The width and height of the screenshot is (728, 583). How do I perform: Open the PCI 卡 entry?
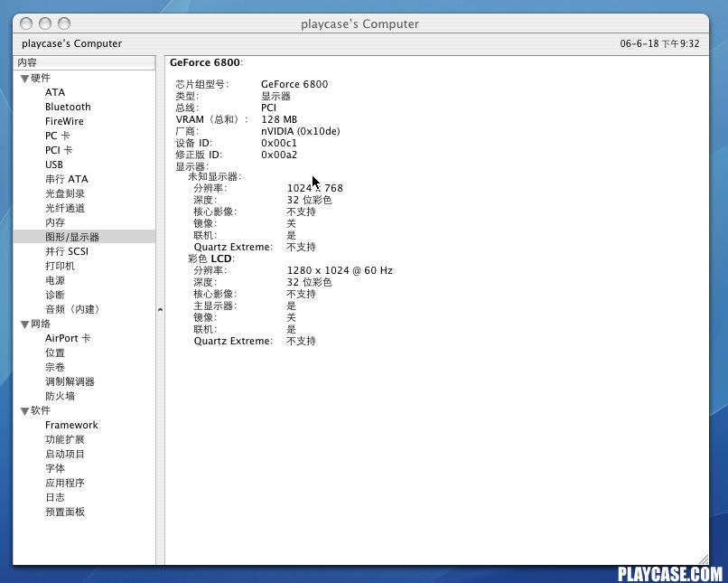(x=59, y=150)
